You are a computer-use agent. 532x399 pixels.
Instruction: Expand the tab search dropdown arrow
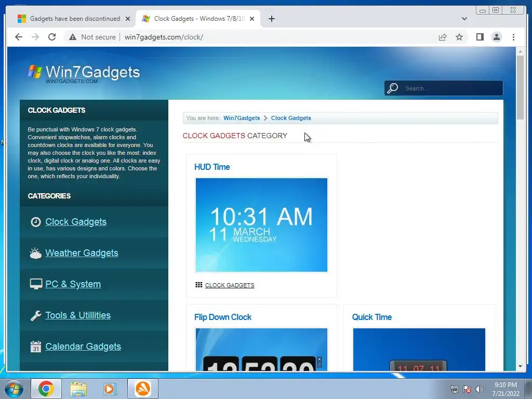point(464,19)
